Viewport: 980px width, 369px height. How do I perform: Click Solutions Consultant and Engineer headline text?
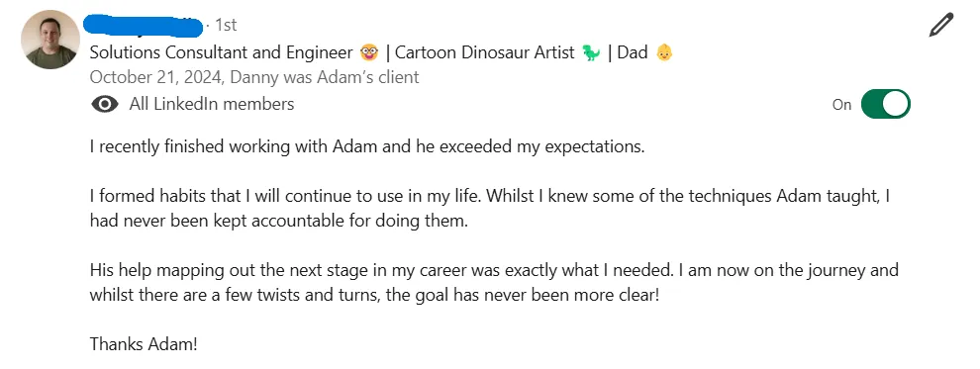point(222,53)
